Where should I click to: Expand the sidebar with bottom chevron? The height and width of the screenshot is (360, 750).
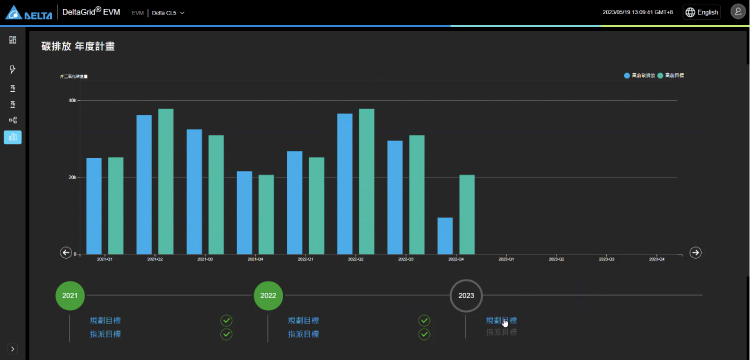pos(13,349)
